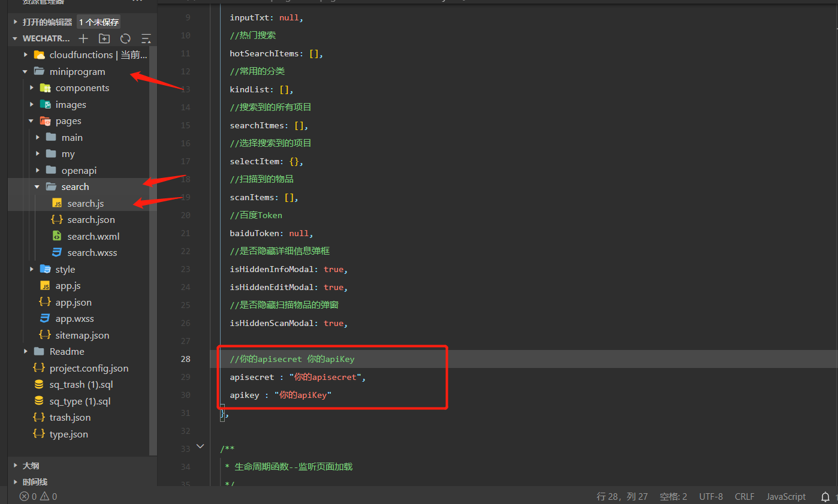
Task: Expand the components folder
Action: pyautogui.click(x=82, y=87)
